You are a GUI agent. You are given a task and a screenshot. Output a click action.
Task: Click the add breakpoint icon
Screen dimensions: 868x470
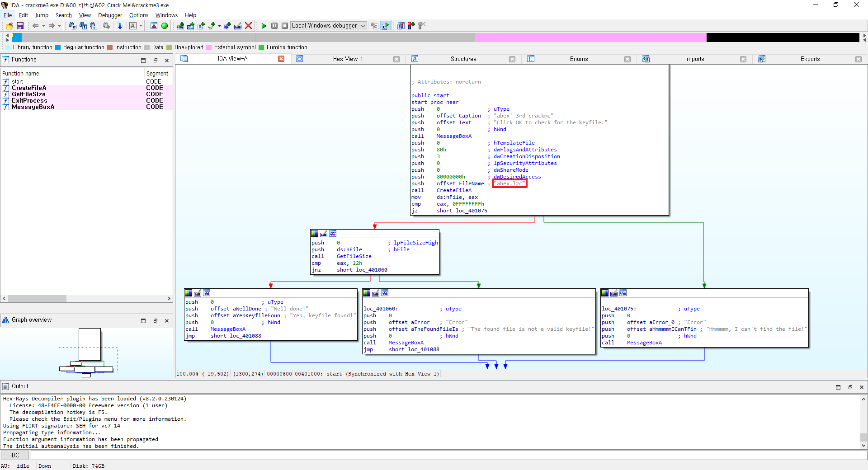coord(411,26)
